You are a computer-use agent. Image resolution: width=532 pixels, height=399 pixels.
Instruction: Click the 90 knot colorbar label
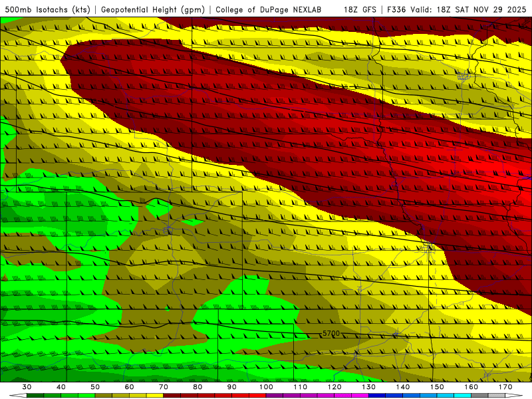click(x=232, y=387)
